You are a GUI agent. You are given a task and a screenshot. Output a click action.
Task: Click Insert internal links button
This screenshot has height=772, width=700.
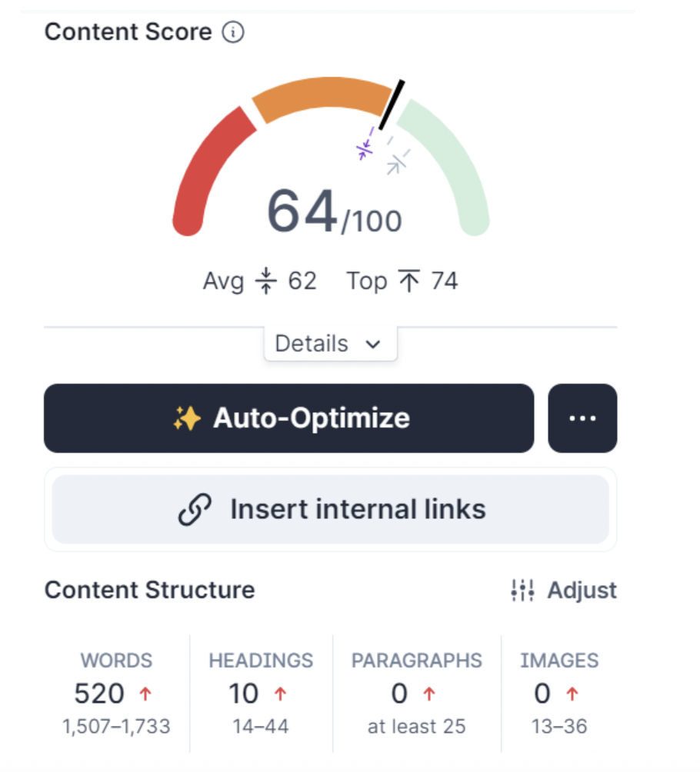331,510
